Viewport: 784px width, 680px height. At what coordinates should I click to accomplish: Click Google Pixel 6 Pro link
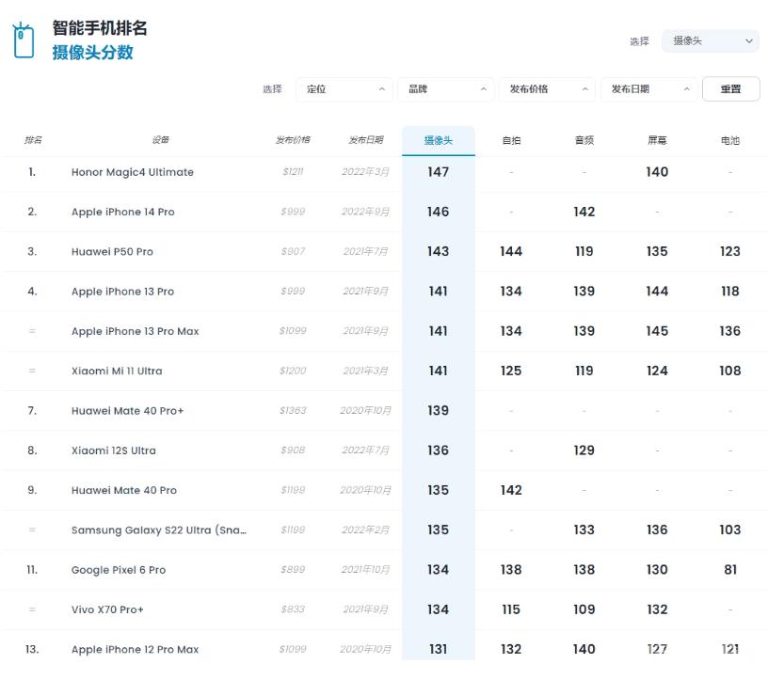pyautogui.click(x=119, y=570)
